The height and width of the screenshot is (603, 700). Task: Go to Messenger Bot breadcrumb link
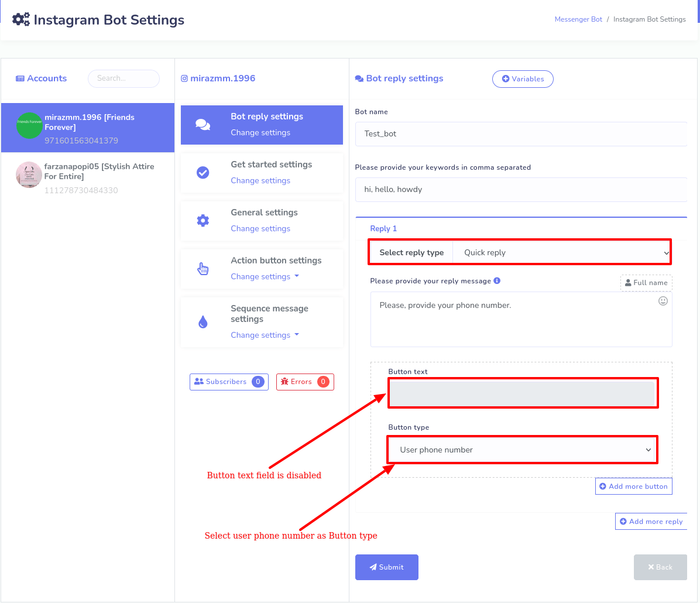[x=578, y=19]
